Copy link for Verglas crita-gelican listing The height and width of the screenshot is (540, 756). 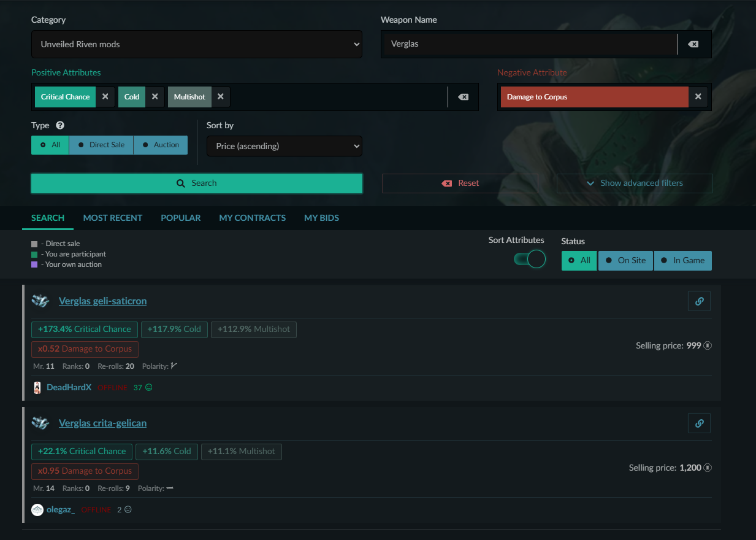pyautogui.click(x=699, y=423)
